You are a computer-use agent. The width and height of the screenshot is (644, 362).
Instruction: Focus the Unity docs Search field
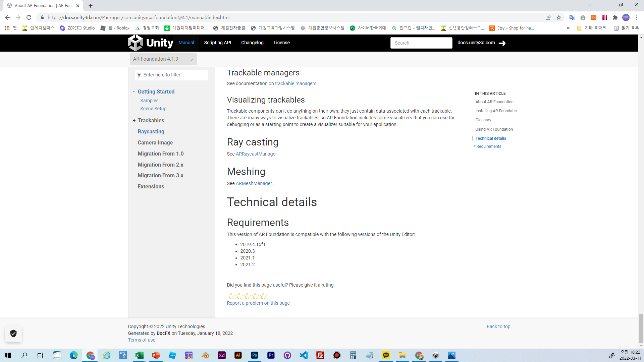click(421, 43)
